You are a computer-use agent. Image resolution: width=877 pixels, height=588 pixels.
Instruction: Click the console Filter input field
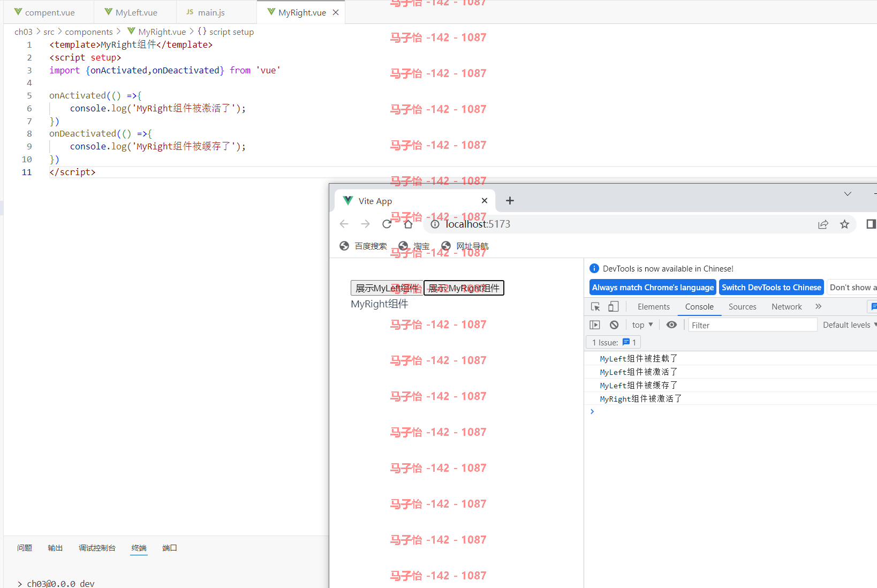pyautogui.click(x=752, y=325)
